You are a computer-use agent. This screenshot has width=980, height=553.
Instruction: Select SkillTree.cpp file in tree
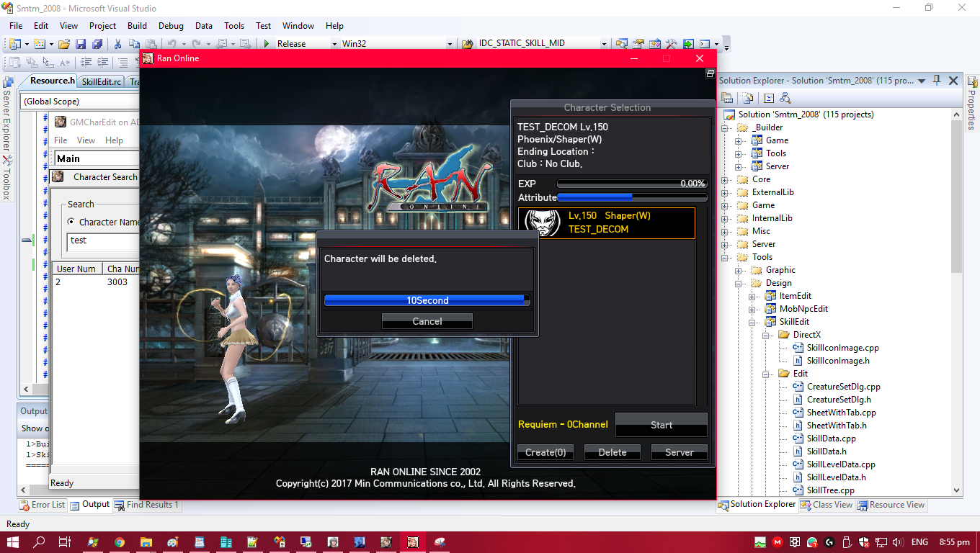coord(830,490)
